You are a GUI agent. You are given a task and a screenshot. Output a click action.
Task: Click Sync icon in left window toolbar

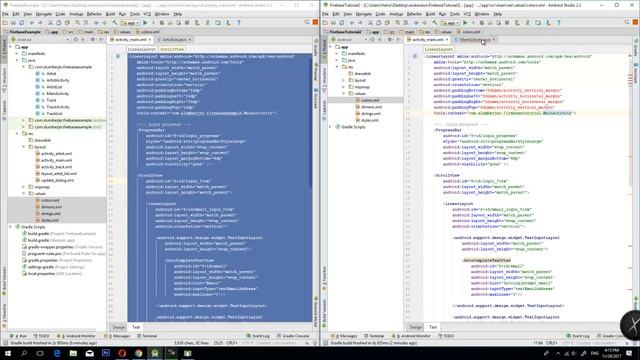click(21, 23)
